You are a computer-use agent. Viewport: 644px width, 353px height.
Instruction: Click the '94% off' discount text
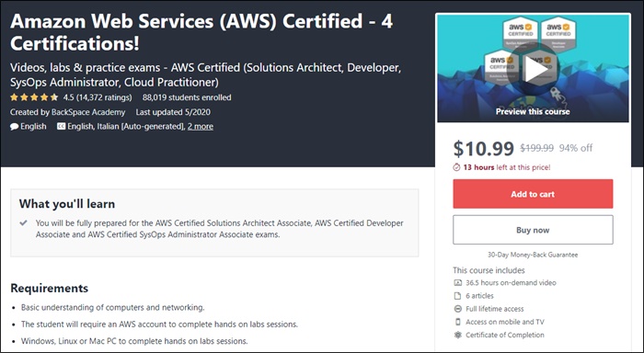[x=576, y=148]
